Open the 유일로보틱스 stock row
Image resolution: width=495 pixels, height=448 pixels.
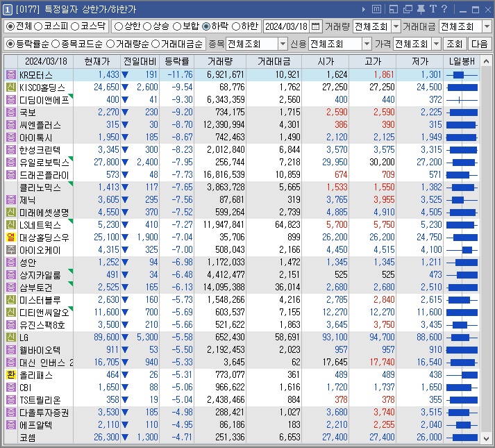[242, 163]
